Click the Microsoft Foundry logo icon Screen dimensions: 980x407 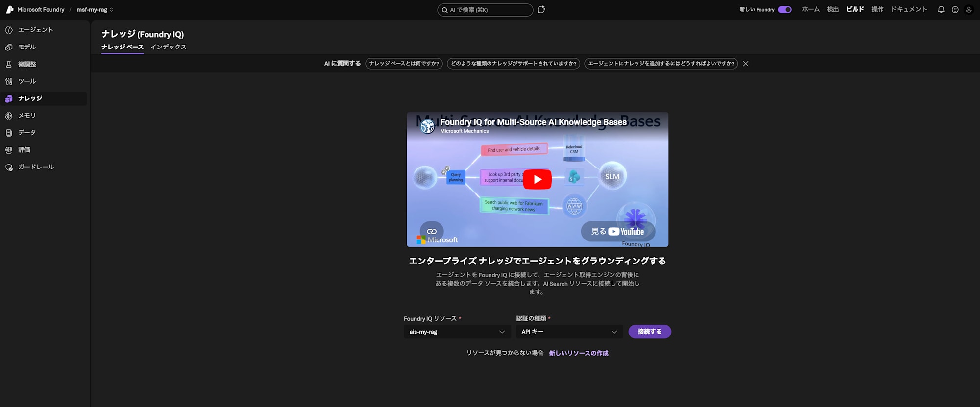coord(9,10)
